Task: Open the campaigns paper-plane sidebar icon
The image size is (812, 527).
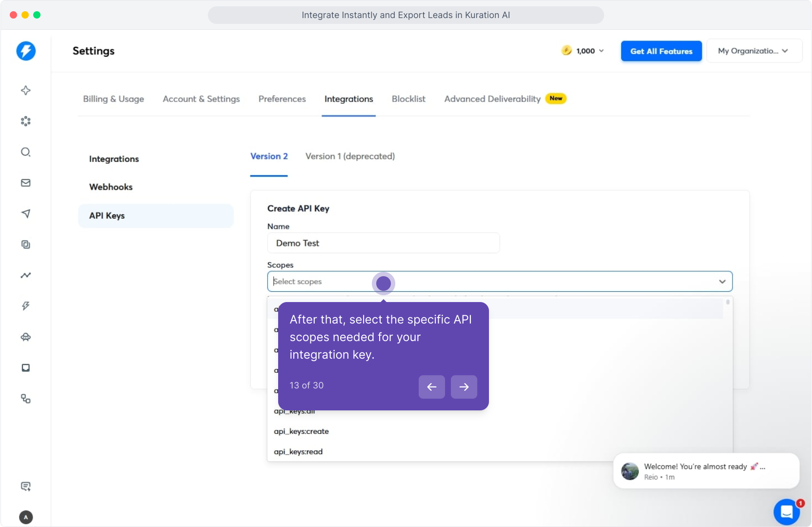Action: point(26,213)
